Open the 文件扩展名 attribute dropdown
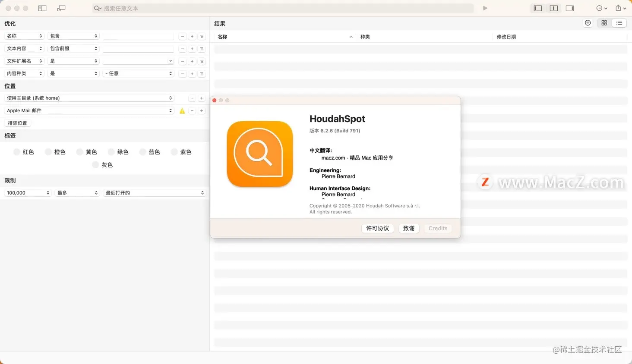 (x=24, y=61)
